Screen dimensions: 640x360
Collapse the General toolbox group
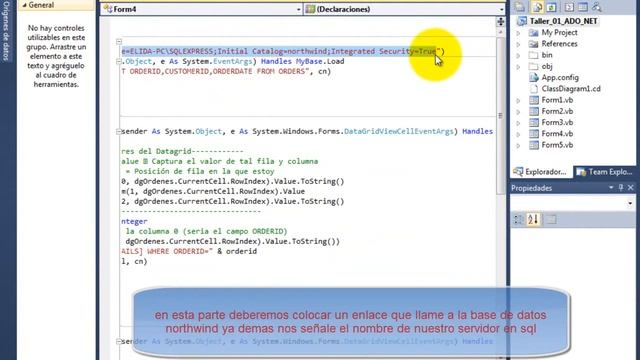tap(24, 5)
